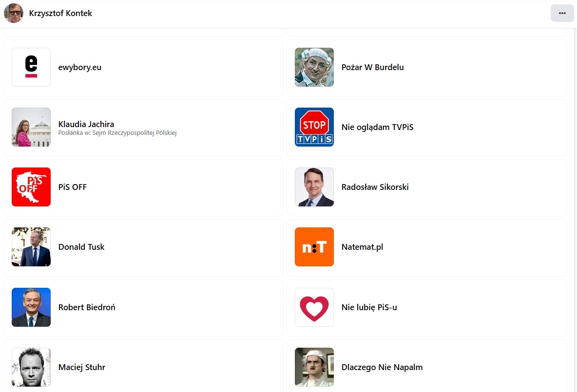Open Robert Biedroń's page link
Screen dimensions: 577x392
(87, 307)
